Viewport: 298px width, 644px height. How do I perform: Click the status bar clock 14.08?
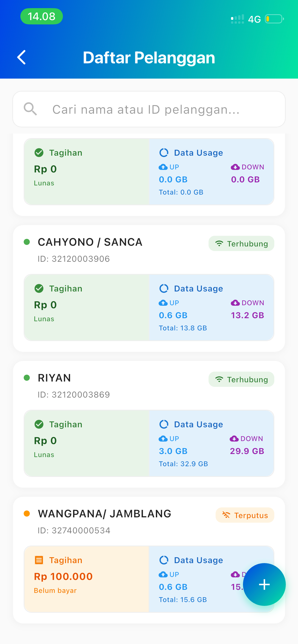pyautogui.click(x=42, y=16)
